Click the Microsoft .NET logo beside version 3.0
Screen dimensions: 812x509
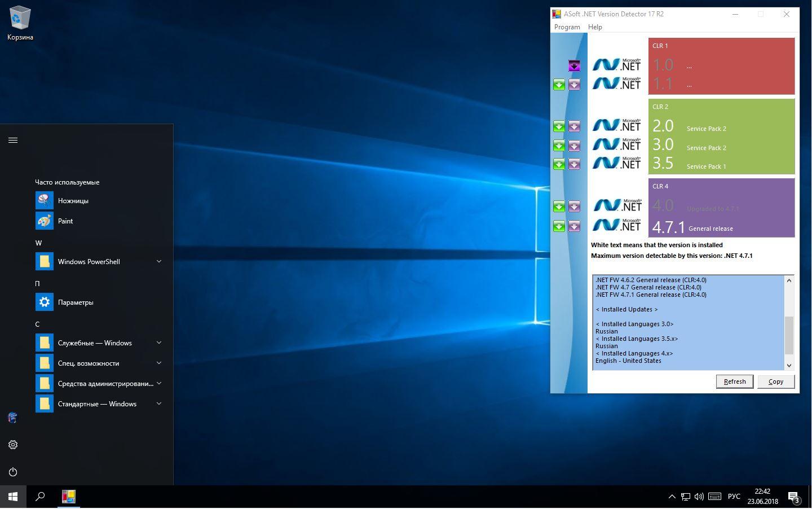(x=617, y=144)
